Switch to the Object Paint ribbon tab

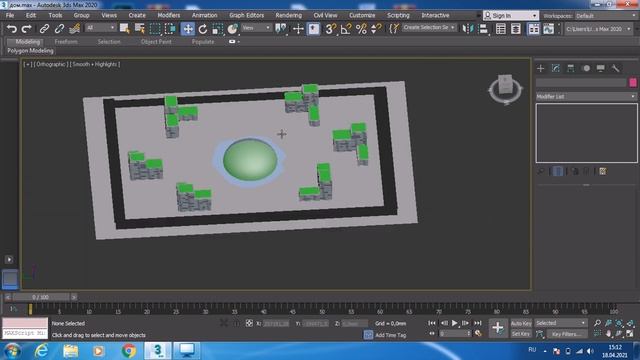tap(156, 42)
